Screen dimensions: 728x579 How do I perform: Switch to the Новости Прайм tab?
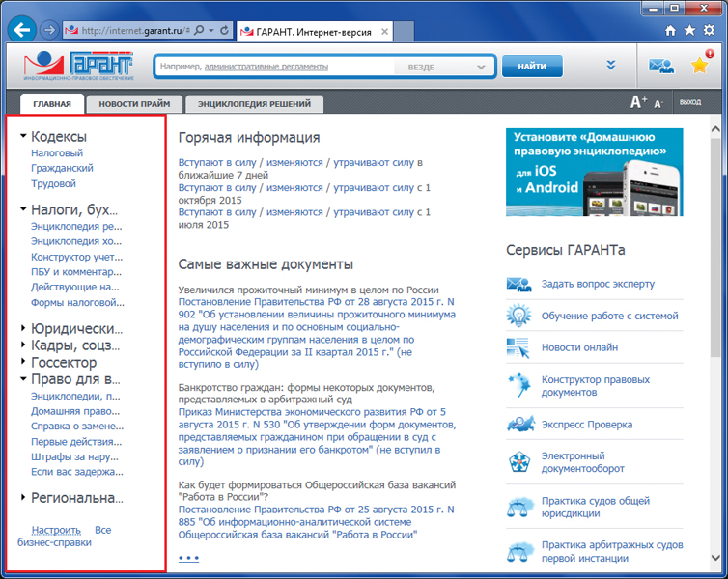134,104
